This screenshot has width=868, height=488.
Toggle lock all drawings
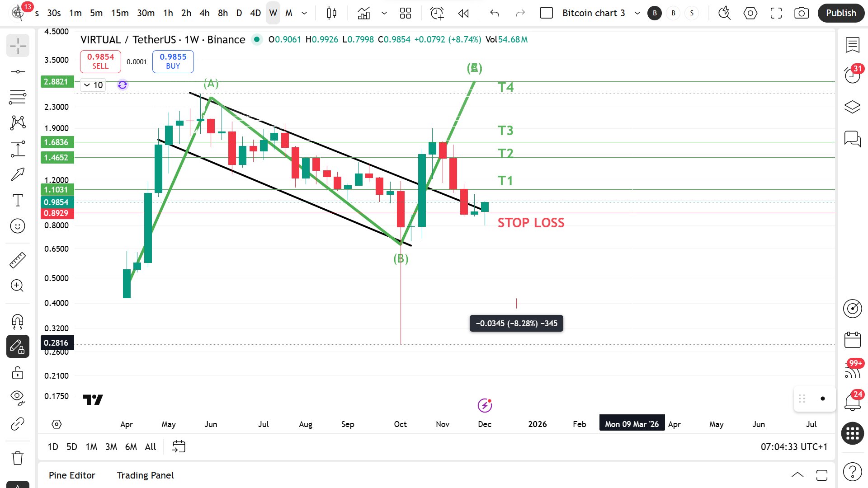point(18,373)
